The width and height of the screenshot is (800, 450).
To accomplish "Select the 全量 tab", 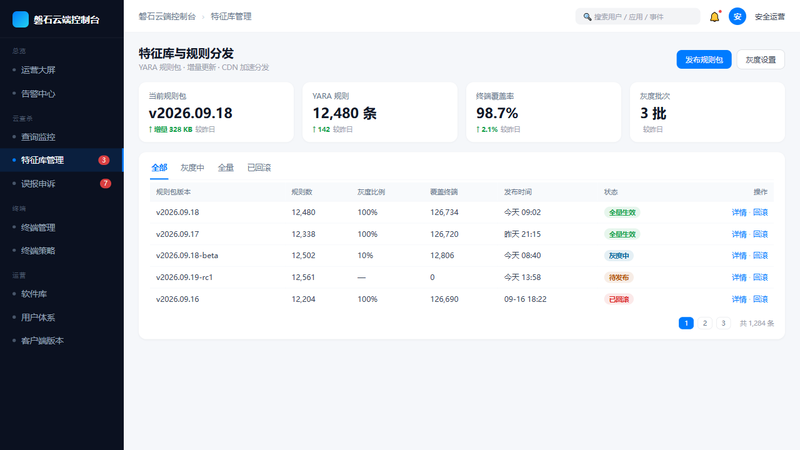I will [226, 168].
